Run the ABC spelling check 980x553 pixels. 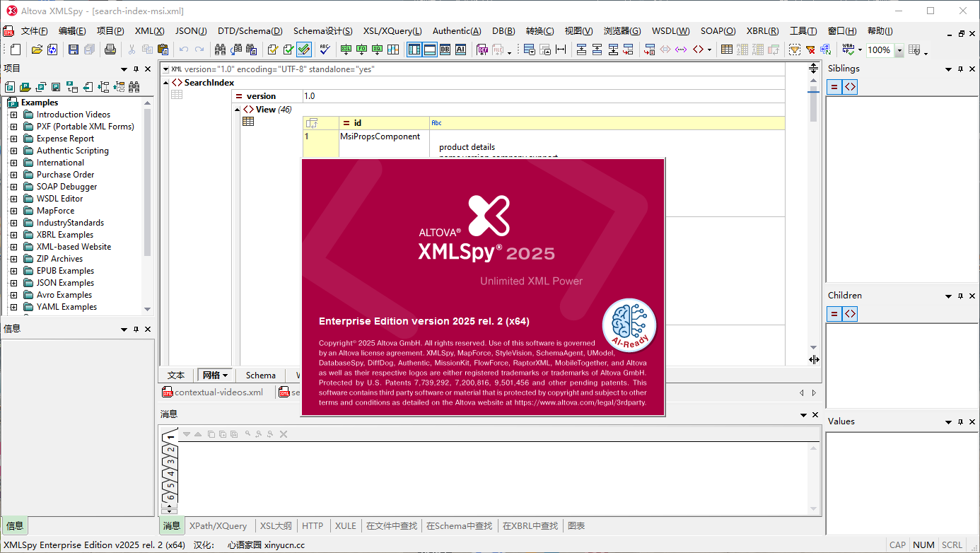(325, 50)
